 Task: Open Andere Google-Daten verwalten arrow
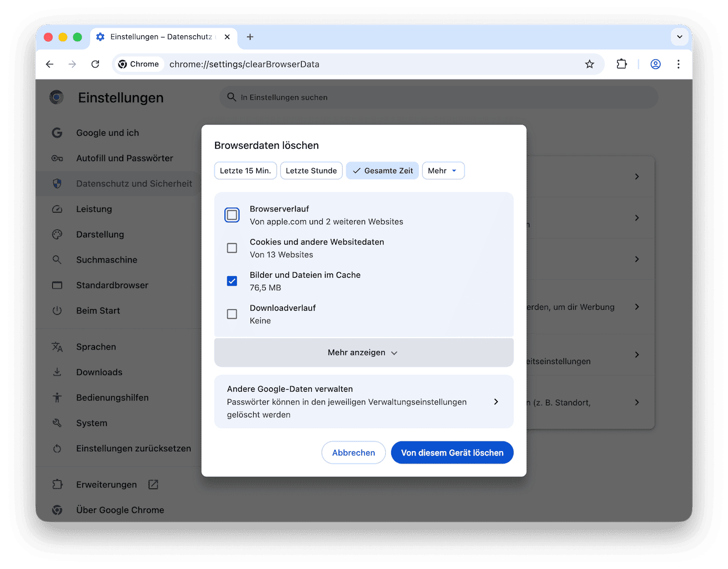[x=495, y=402]
